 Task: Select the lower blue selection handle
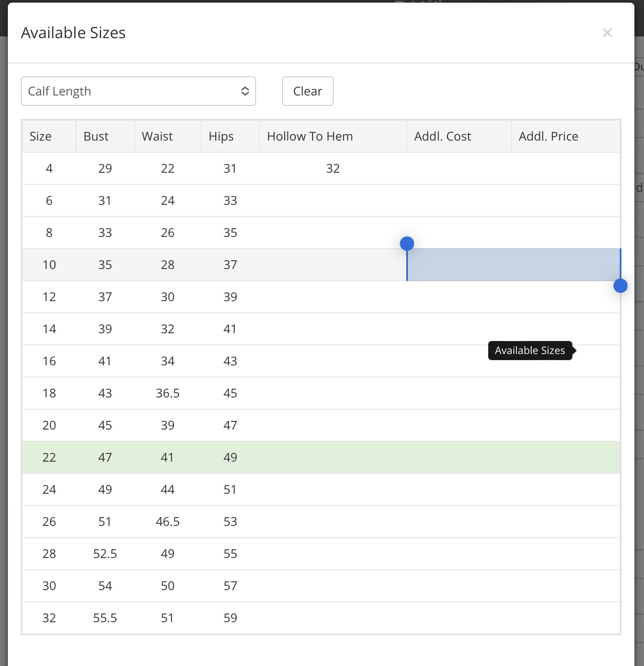tap(620, 285)
